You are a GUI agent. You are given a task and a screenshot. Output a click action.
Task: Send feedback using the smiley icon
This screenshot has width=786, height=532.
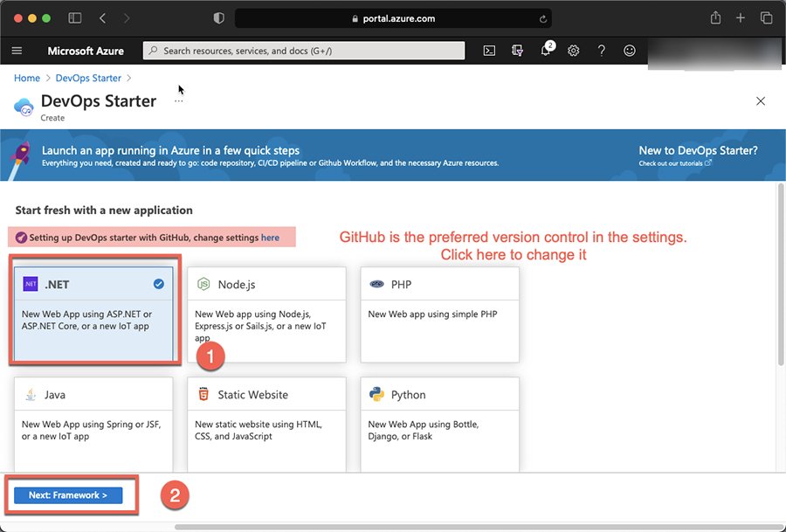[629, 51]
